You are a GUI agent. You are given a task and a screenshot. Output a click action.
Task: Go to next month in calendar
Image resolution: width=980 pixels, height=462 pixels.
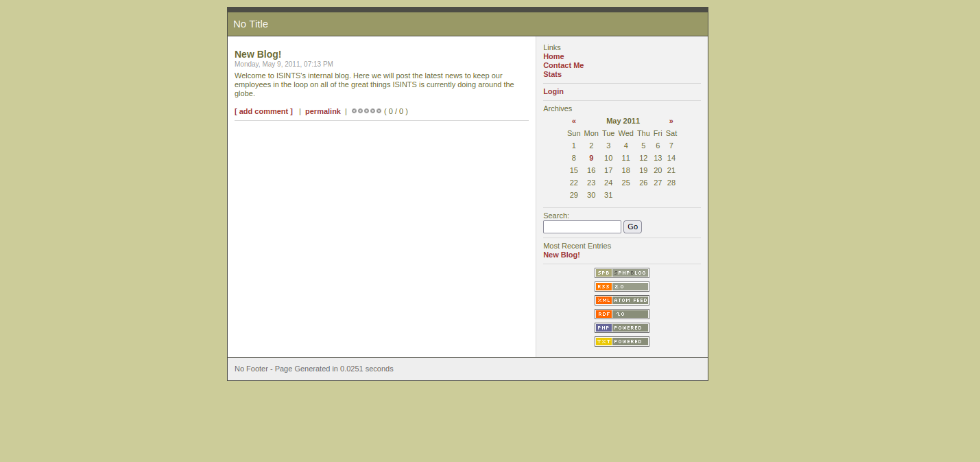click(671, 121)
